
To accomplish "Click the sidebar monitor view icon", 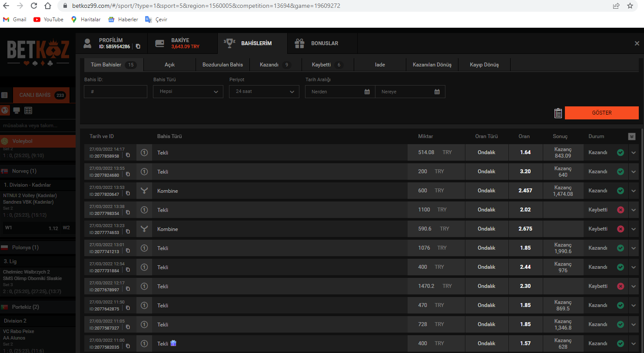I will (x=17, y=110).
